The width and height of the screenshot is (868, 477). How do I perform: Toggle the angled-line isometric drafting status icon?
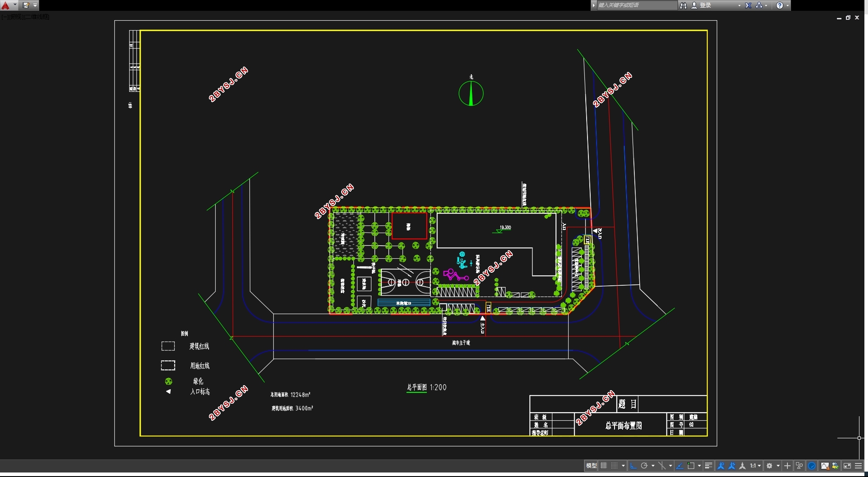(x=680, y=466)
